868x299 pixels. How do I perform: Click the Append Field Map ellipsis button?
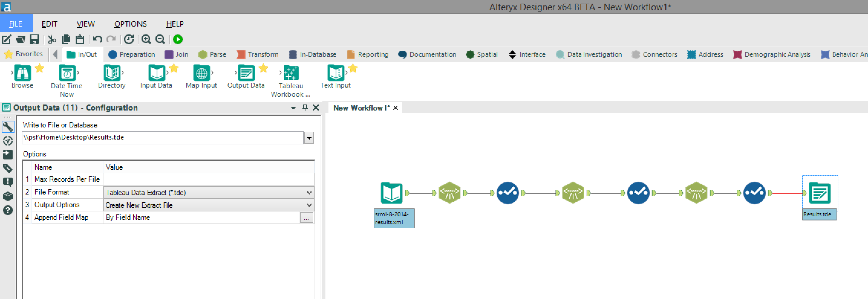(306, 218)
